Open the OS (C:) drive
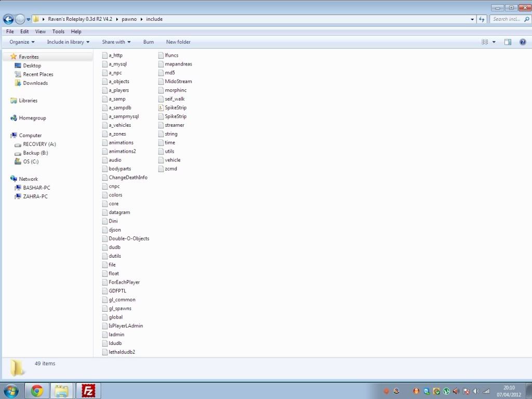532x399 pixels. tap(31, 162)
